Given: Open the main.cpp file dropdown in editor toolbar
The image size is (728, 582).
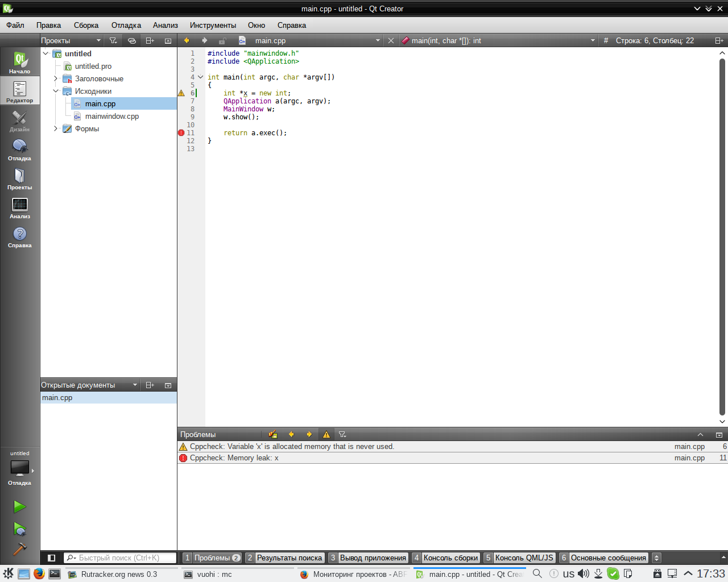Looking at the screenshot, I should (x=378, y=40).
